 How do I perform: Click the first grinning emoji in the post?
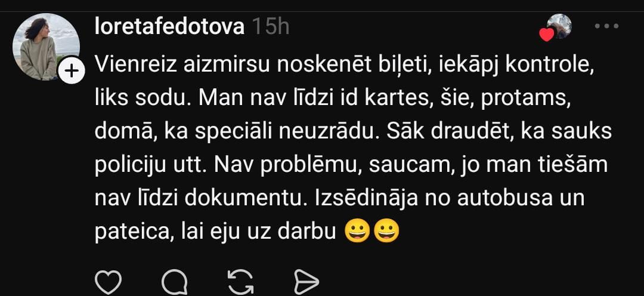point(357,231)
